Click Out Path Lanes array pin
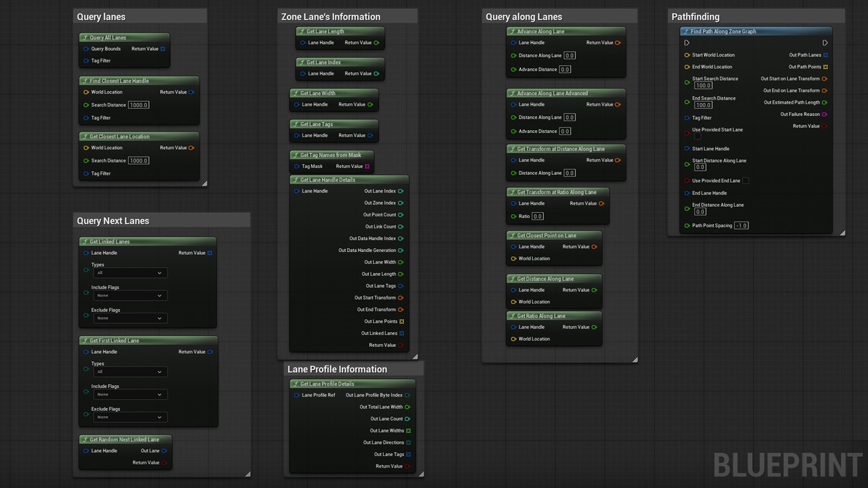Screen dimensions: 868x488 click(x=825, y=55)
